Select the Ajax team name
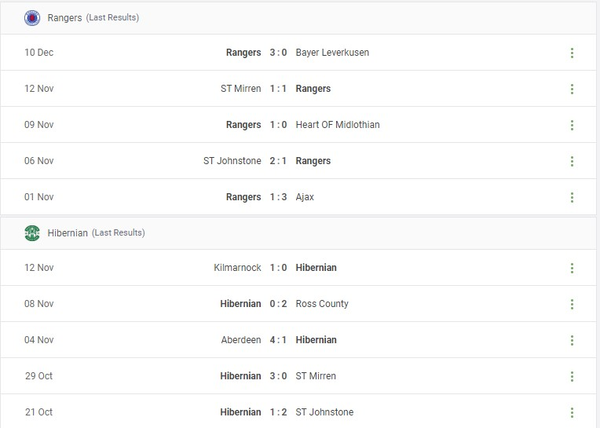 tap(305, 197)
